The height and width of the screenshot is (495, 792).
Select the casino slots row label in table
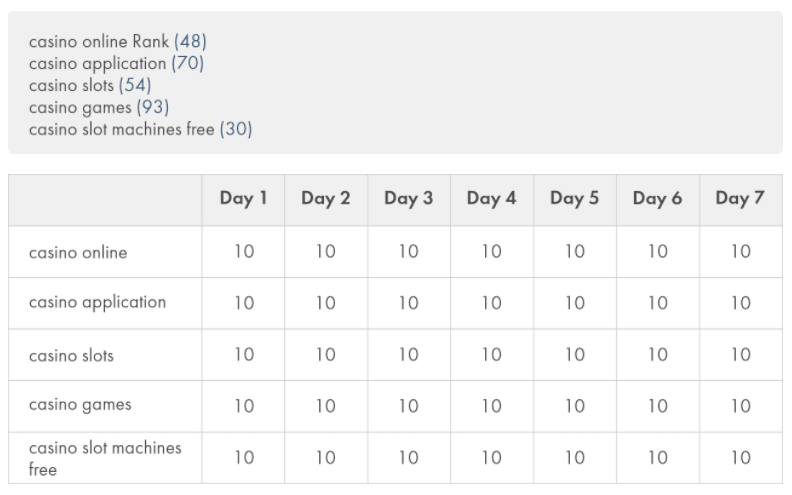tap(71, 356)
